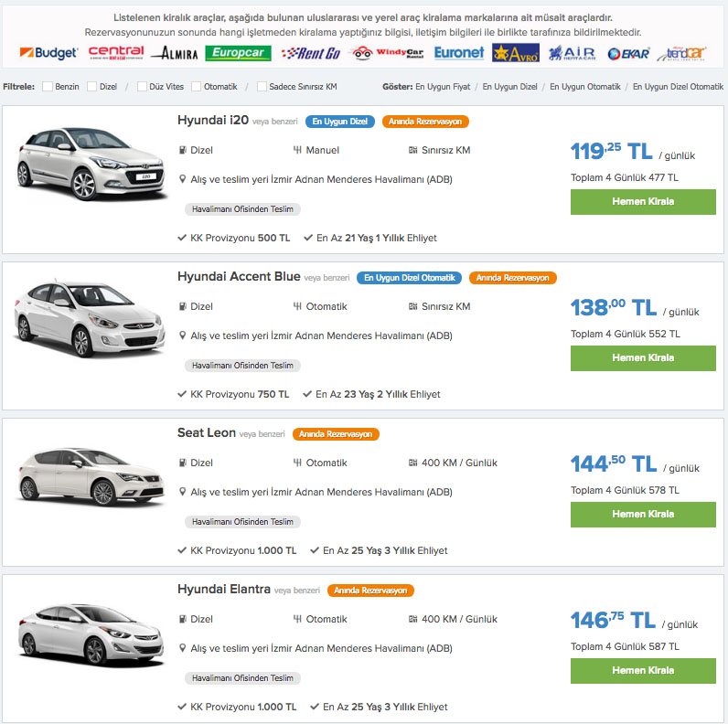Screen dimensions: 728x724
Task: Click the Avro star logo
Action: point(516,53)
